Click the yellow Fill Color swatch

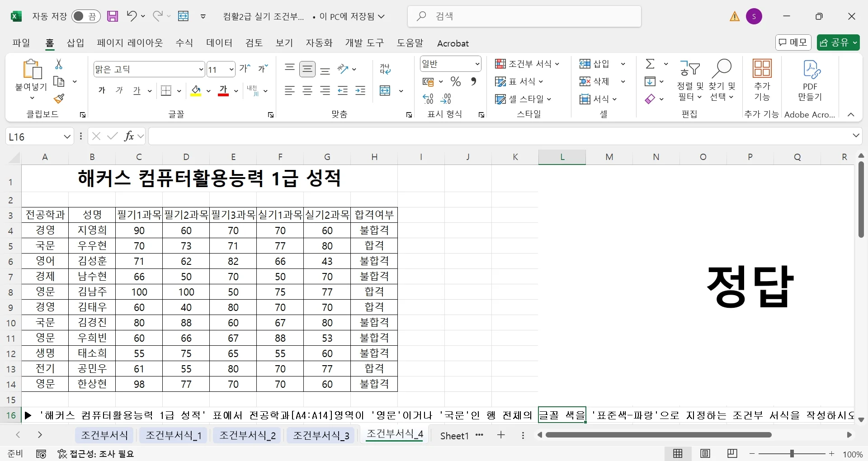pyautogui.click(x=196, y=91)
